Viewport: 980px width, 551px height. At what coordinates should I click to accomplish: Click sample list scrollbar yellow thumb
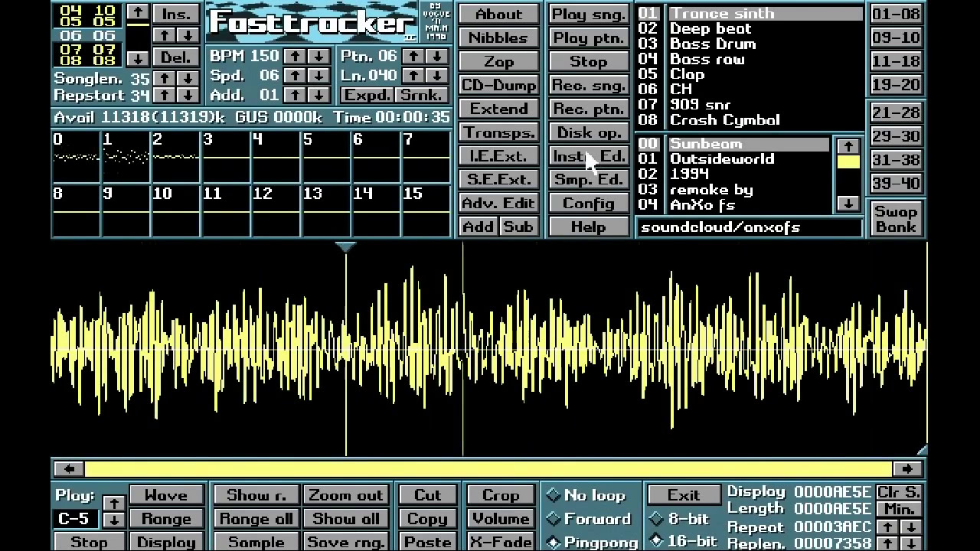848,162
